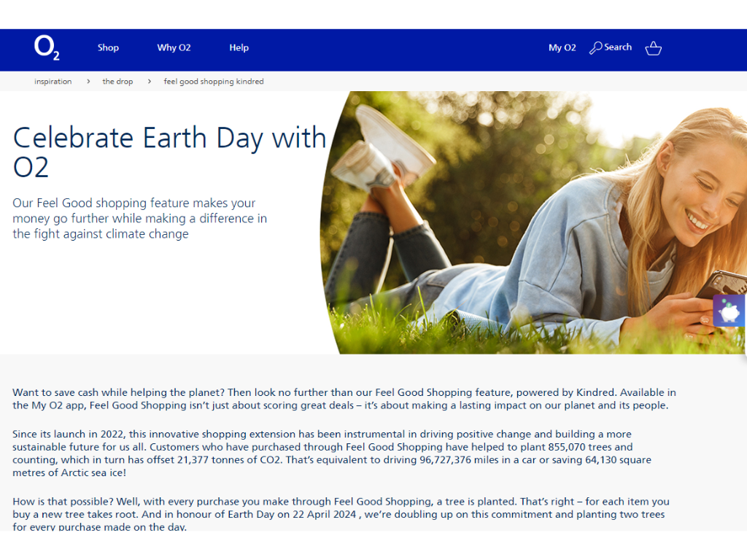
Task: Click the Feel Good shopping subtitle text
Action: tap(139, 218)
